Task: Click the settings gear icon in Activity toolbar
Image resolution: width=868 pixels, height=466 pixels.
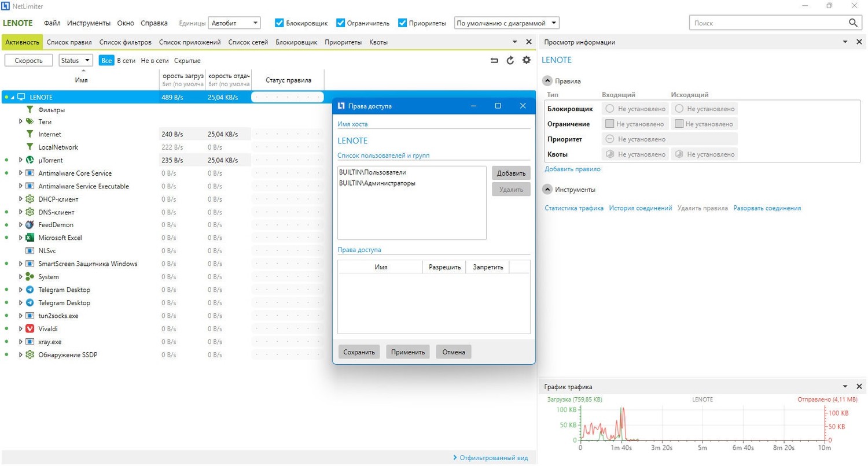Action: (x=526, y=60)
